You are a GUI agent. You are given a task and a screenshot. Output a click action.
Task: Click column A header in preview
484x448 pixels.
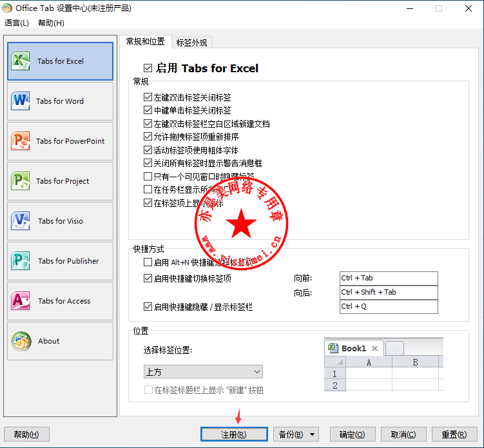click(x=369, y=362)
